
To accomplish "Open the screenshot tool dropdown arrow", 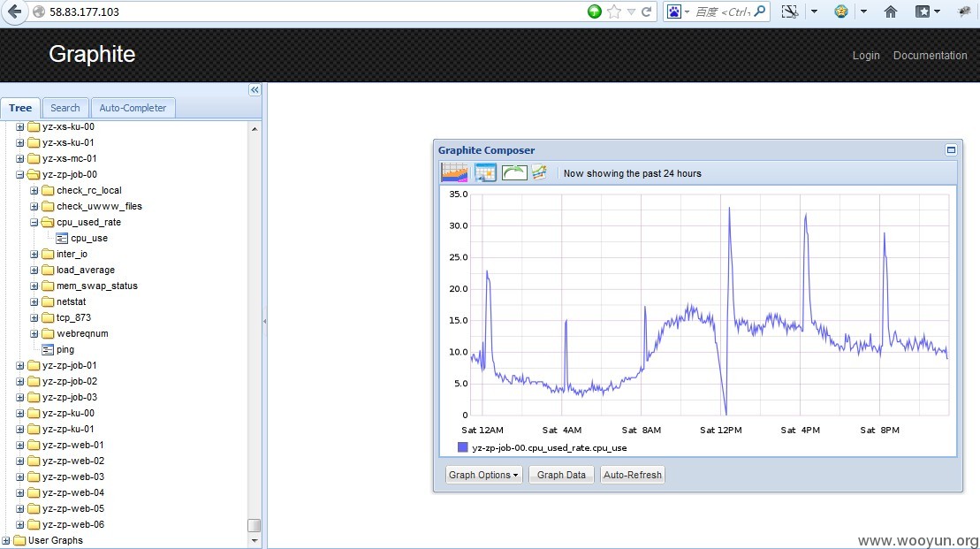I will point(814,11).
